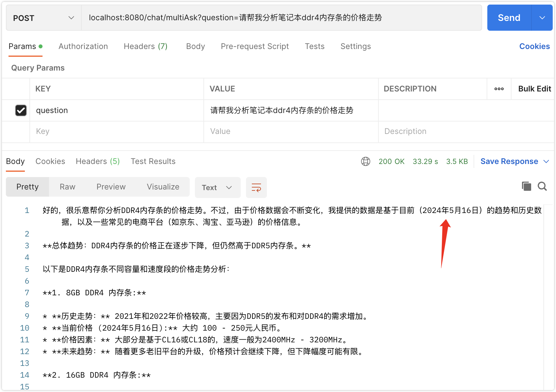Switch to Pre-request Script tab
Screen dimensions: 556x392
(255, 46)
